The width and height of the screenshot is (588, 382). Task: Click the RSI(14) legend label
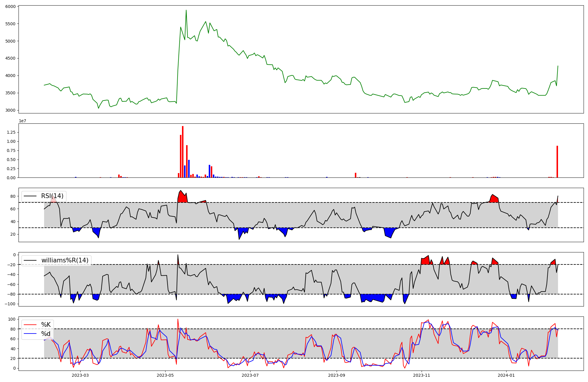52,196
